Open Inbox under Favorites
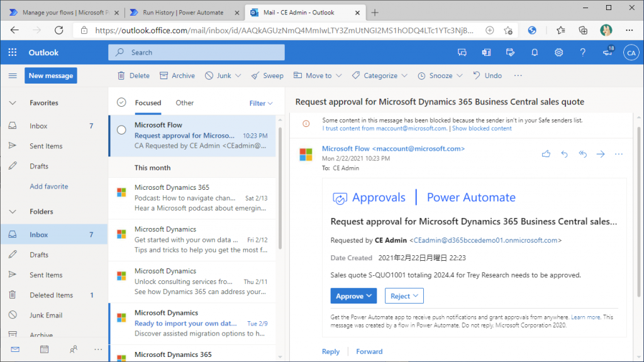 [x=54, y=126]
